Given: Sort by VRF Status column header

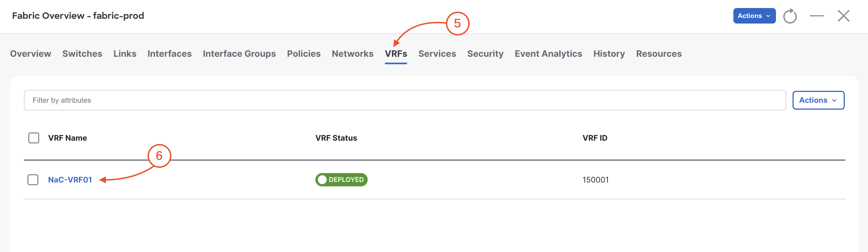Looking at the screenshot, I should tap(336, 138).
